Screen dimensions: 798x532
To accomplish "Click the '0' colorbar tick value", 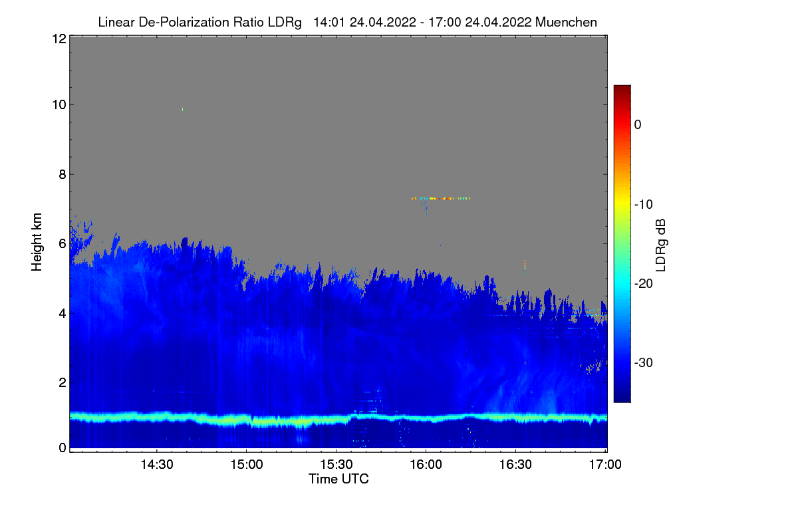I will coord(638,124).
